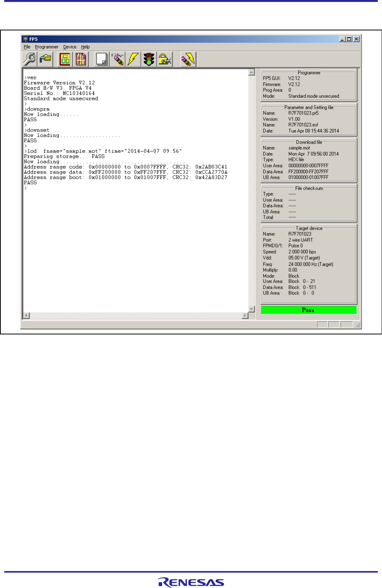The width and height of the screenshot is (382, 588).
Task: Open the Programmer menu
Action: pyautogui.click(x=47, y=47)
